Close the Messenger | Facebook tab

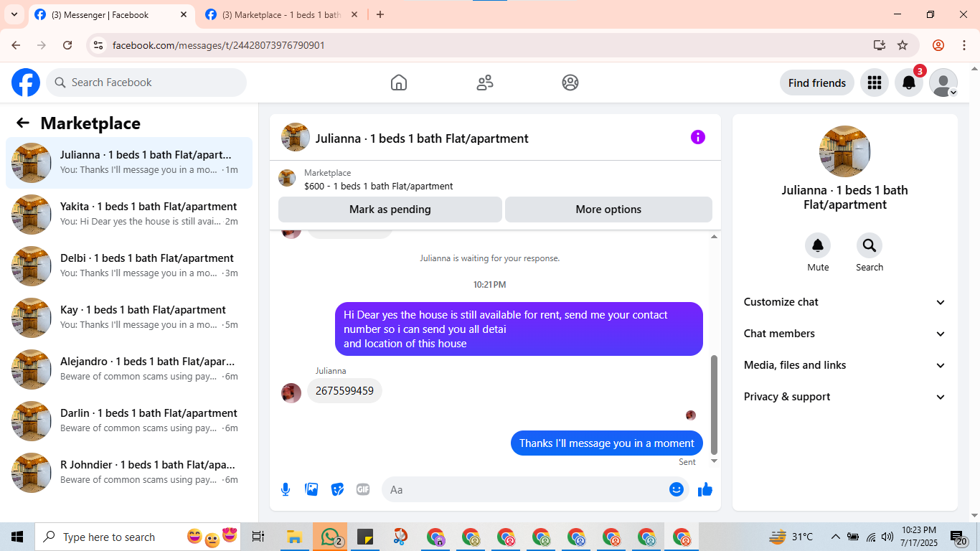184,14
